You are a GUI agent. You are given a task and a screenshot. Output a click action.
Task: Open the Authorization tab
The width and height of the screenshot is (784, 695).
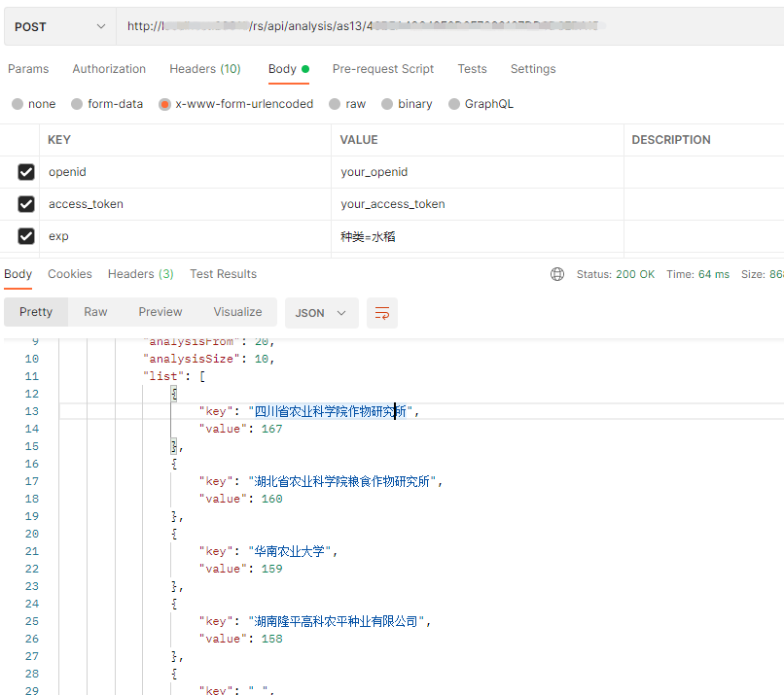pos(109,69)
